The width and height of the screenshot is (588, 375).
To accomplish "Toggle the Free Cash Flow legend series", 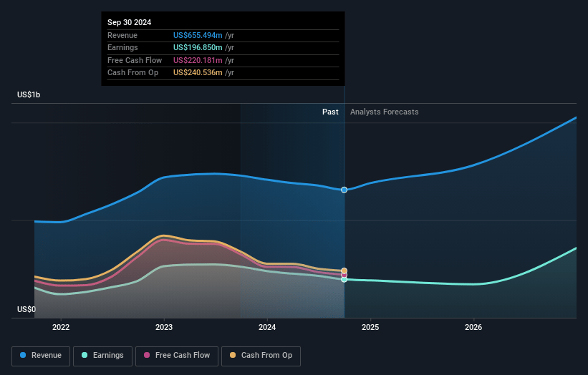I will [x=177, y=356].
